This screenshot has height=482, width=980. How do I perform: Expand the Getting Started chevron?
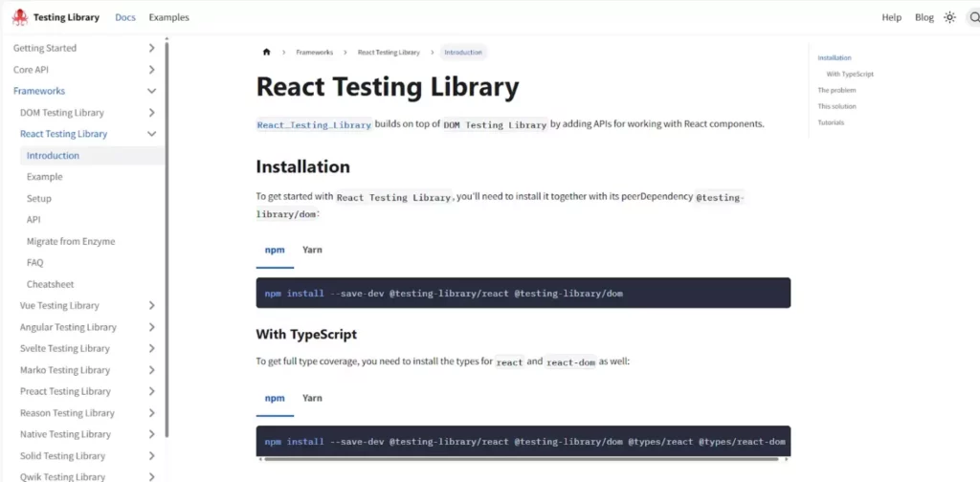click(x=152, y=48)
